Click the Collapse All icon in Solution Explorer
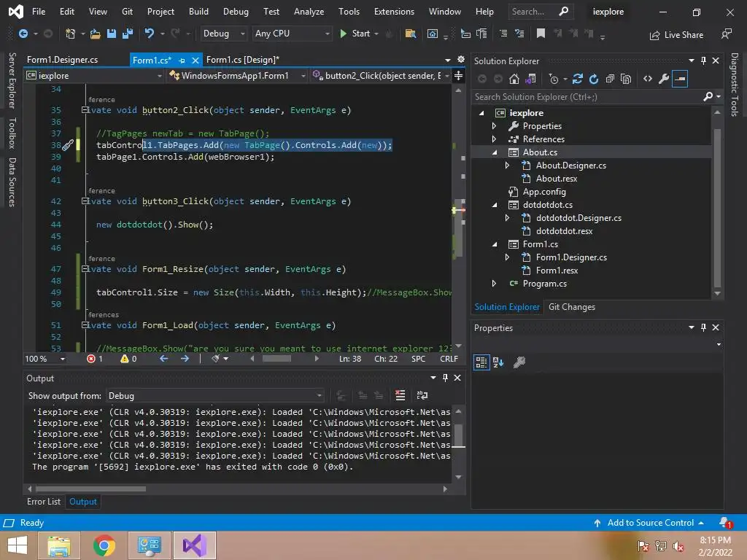 pyautogui.click(x=609, y=79)
